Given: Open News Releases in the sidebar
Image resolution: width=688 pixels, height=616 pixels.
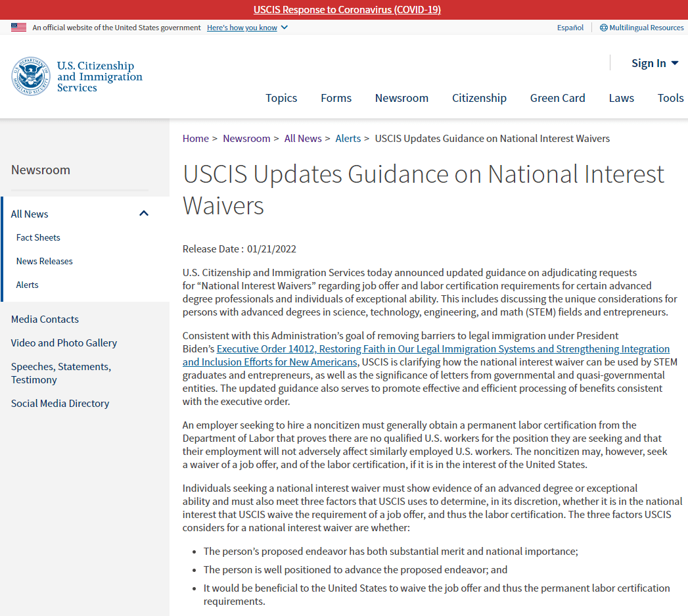Looking at the screenshot, I should [x=44, y=261].
